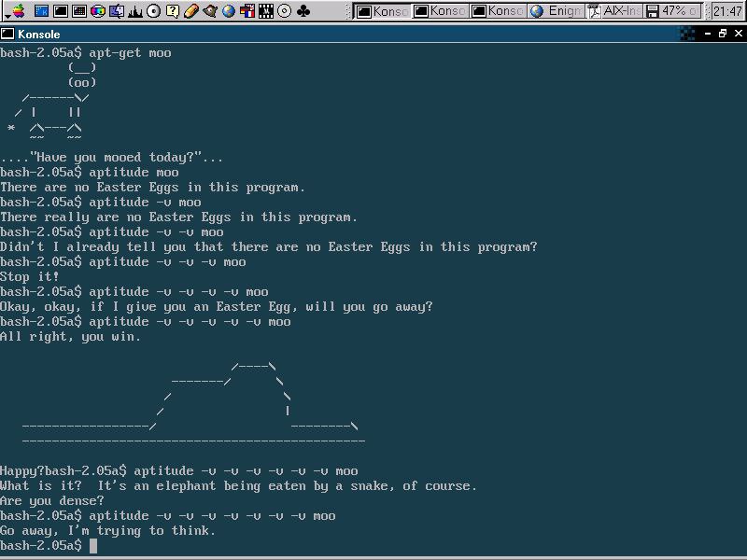Launch the GIMP mascot icon

[209, 10]
